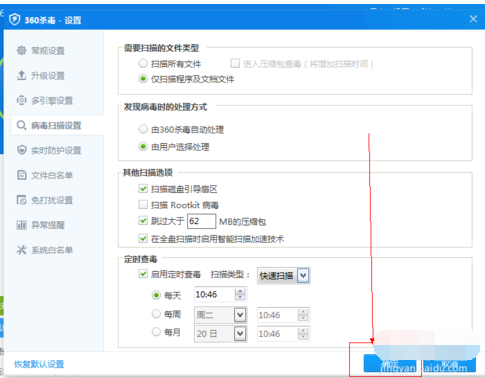Click the 恢复默认设置 link
The width and height of the screenshot is (485, 378).
tap(39, 364)
